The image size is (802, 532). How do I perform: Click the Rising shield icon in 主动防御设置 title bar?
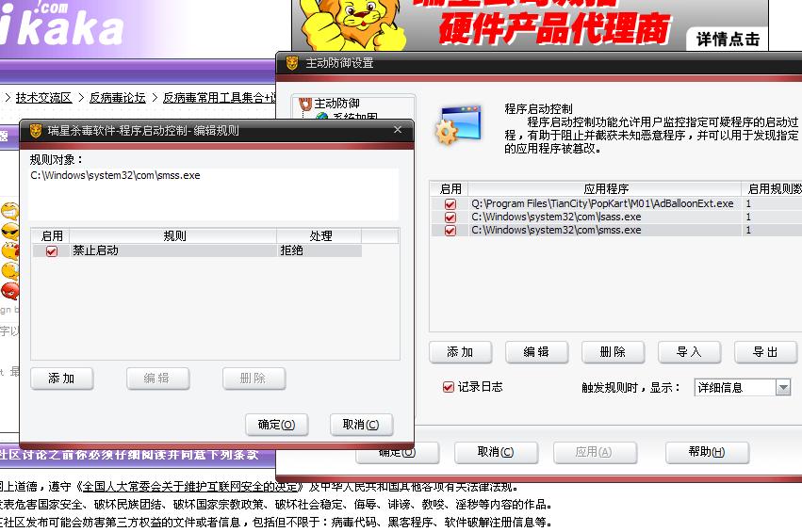[x=292, y=63]
